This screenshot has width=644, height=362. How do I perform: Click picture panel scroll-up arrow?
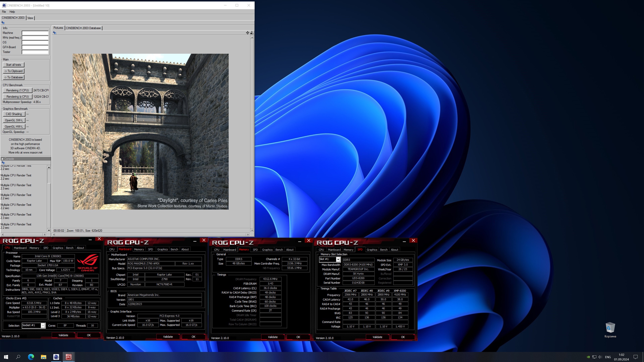pyautogui.click(x=252, y=37)
